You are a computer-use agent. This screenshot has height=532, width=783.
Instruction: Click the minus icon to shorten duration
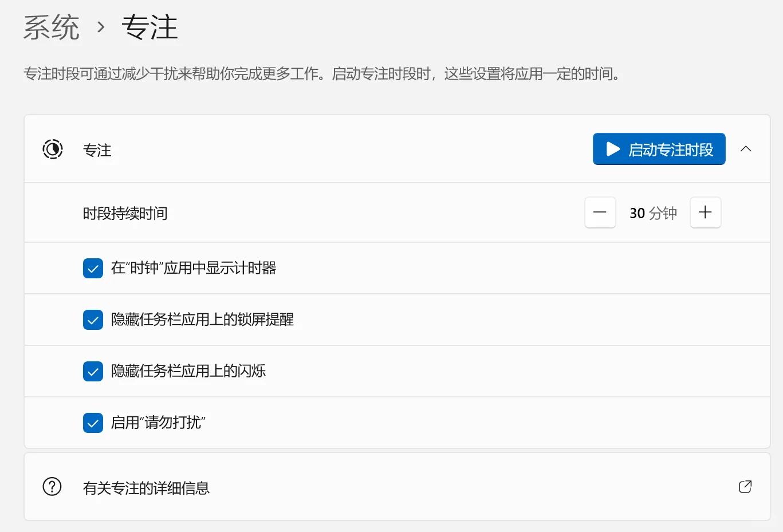(x=600, y=212)
